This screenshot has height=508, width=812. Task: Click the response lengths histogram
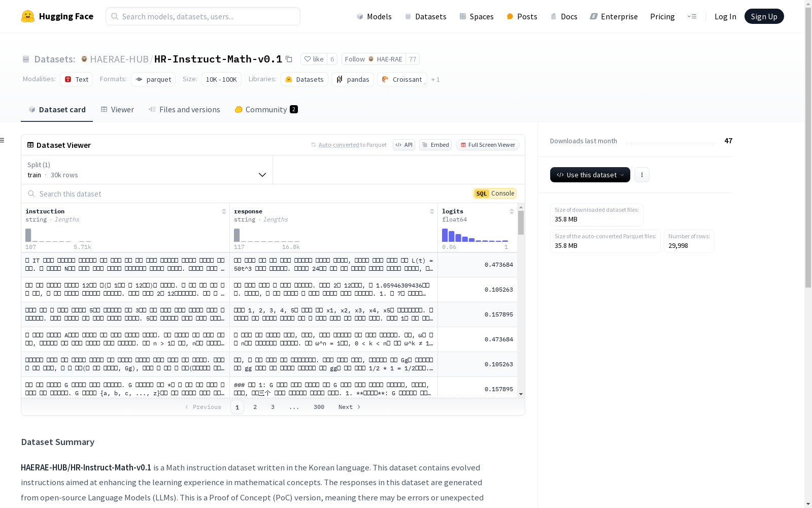(267, 235)
